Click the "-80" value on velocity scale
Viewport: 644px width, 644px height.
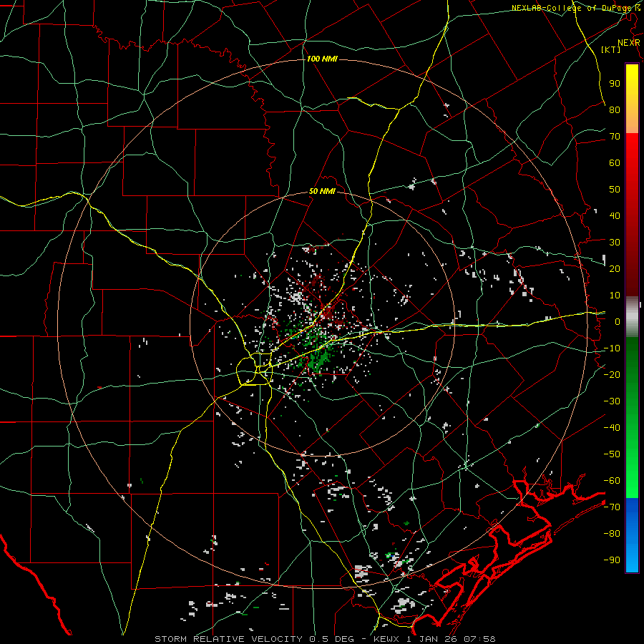pyautogui.click(x=612, y=534)
